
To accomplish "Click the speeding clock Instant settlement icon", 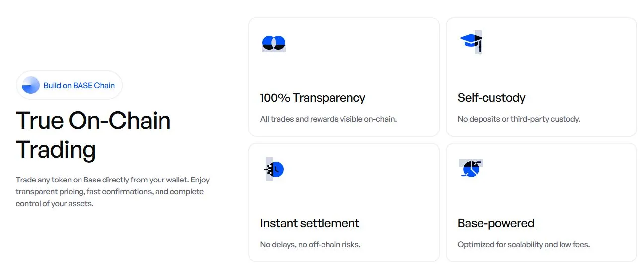I will coord(274,169).
